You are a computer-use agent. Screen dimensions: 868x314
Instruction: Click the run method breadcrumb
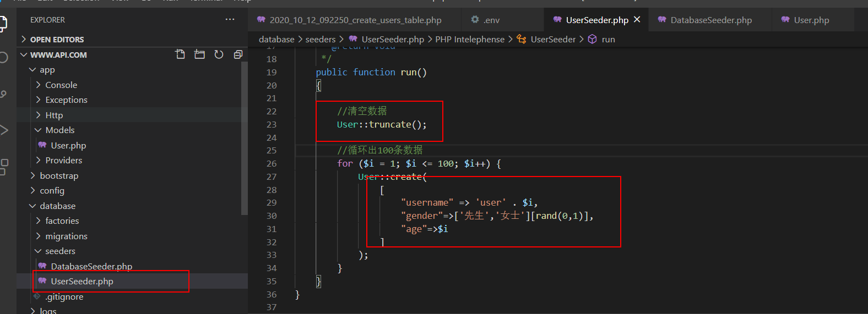coord(608,39)
